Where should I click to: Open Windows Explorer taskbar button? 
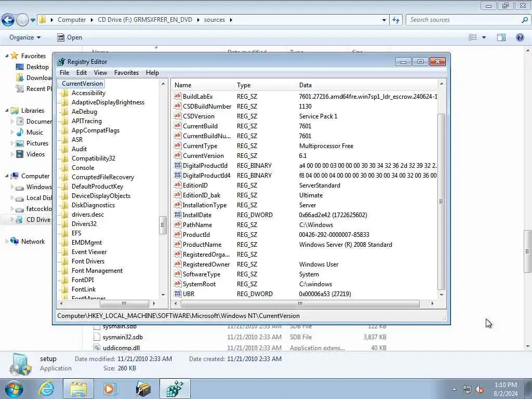pyautogui.click(x=78, y=389)
